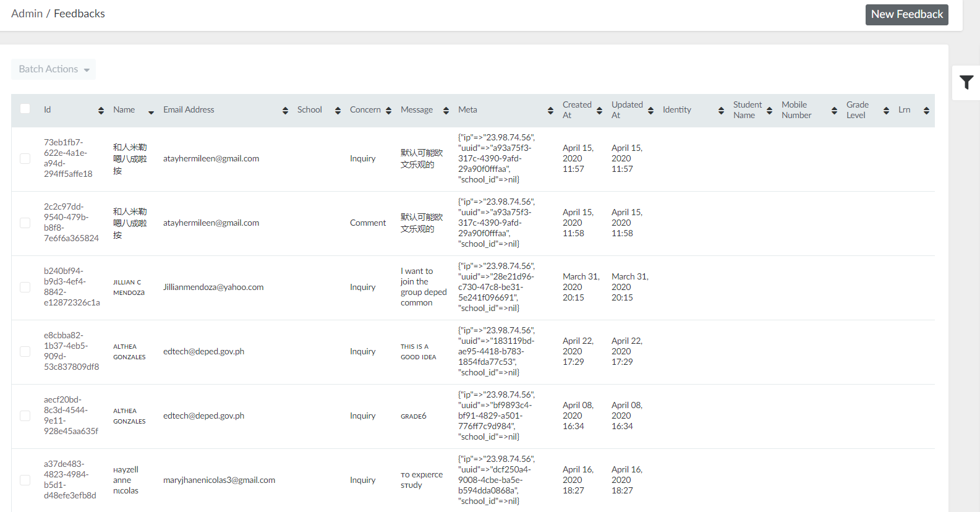
Task: Click the Comment concern cell
Action: (368, 223)
